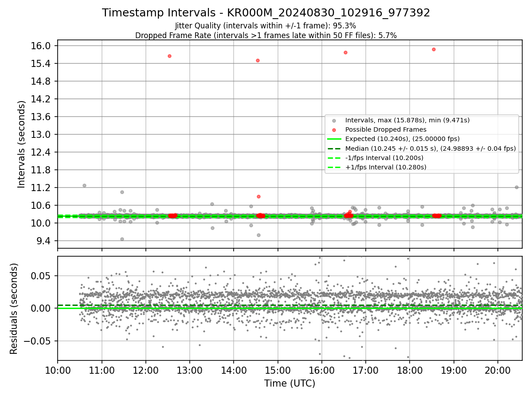Select the Dropped Frame Rate 5.7% subtitle

266,35
